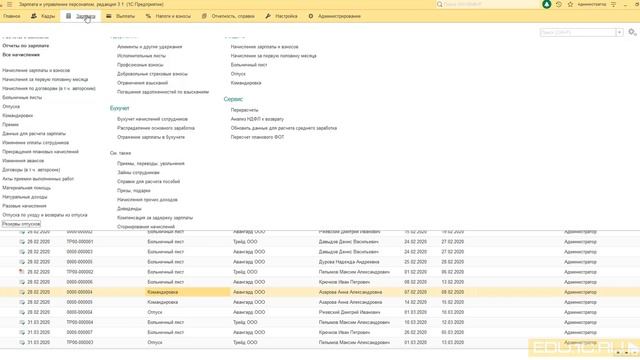Open Пересчет планового ФОТ link

coord(257,137)
